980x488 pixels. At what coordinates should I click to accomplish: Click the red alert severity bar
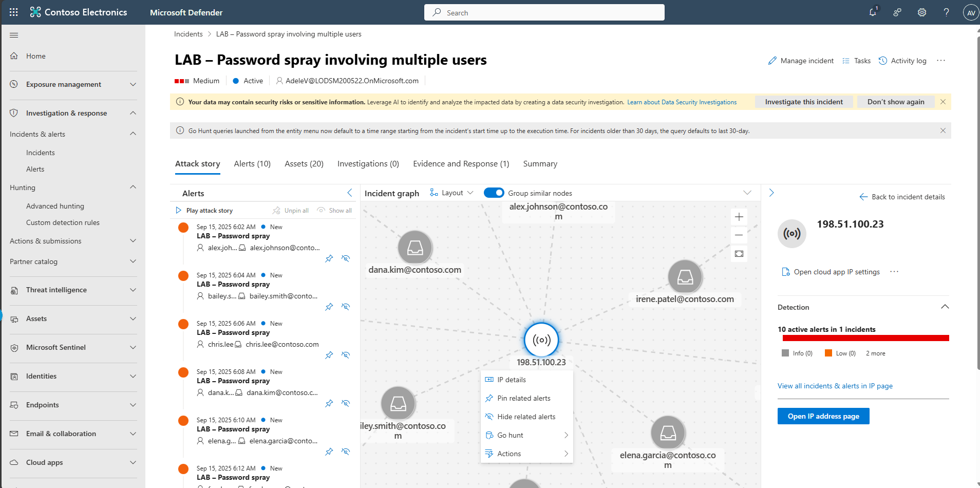865,338
